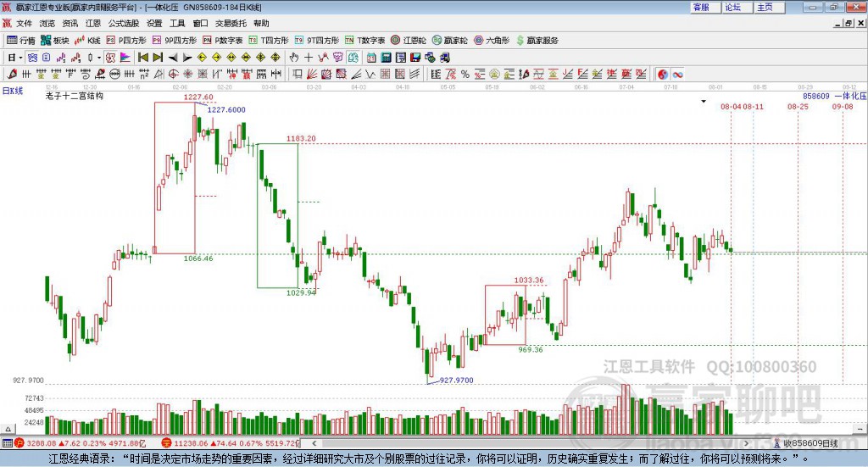Open the candlestick style dropdown arrow

pos(99,58)
